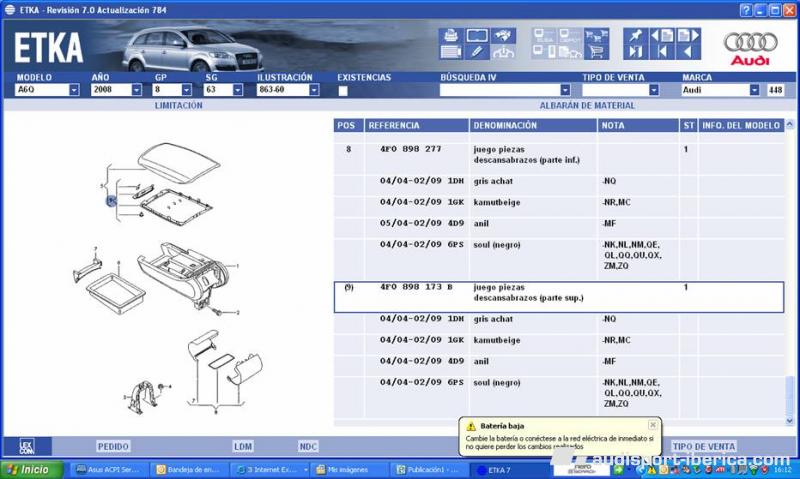Image resolution: width=800 pixels, height=479 pixels.
Task: Click the greyed monitor icon, top-right of disabled group
Action: (569, 35)
